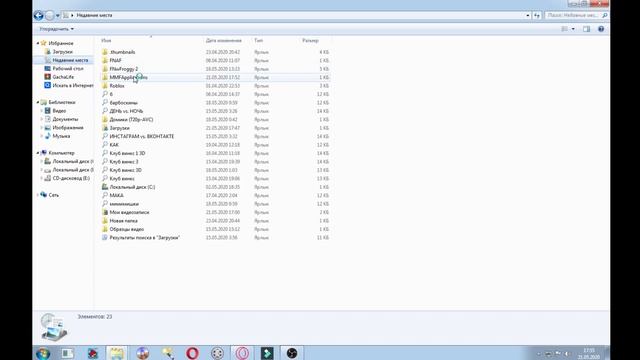
Task: Switch to OBS Studio on the taskbar
Action: click(x=291, y=353)
